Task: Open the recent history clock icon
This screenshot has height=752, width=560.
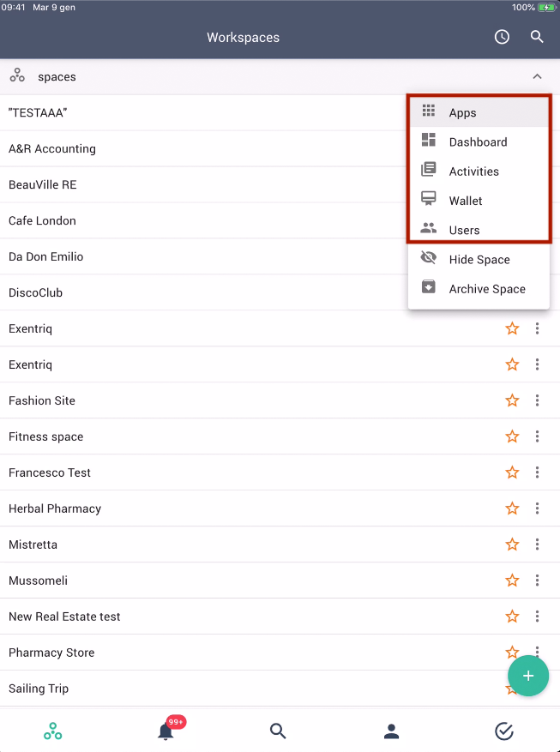Action: [502, 37]
